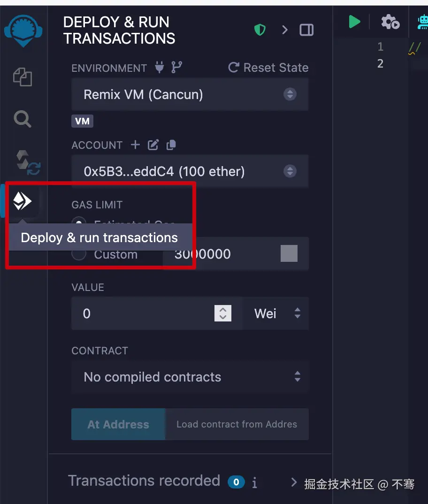
Task: Select the Deploy & run transactions icon
Action: 22,201
